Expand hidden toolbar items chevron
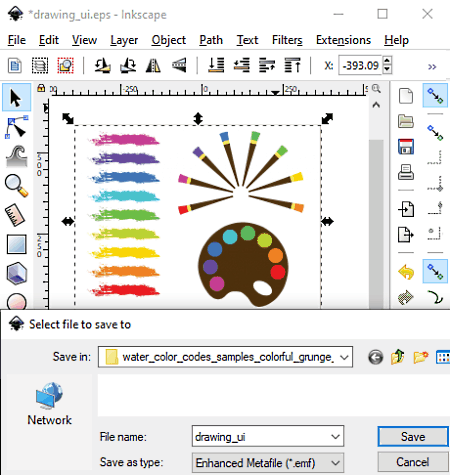Viewport: 450px width, 475px height. pyautogui.click(x=432, y=67)
